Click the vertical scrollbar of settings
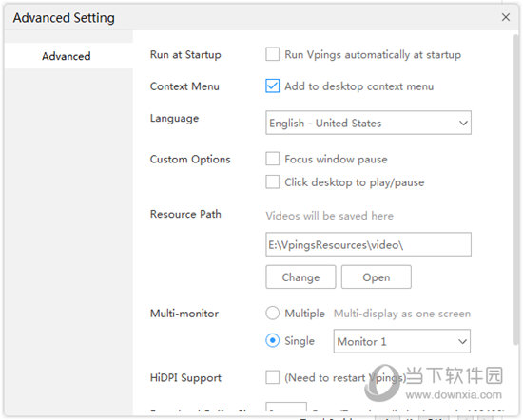This screenshot has height=420, width=523. [516, 190]
